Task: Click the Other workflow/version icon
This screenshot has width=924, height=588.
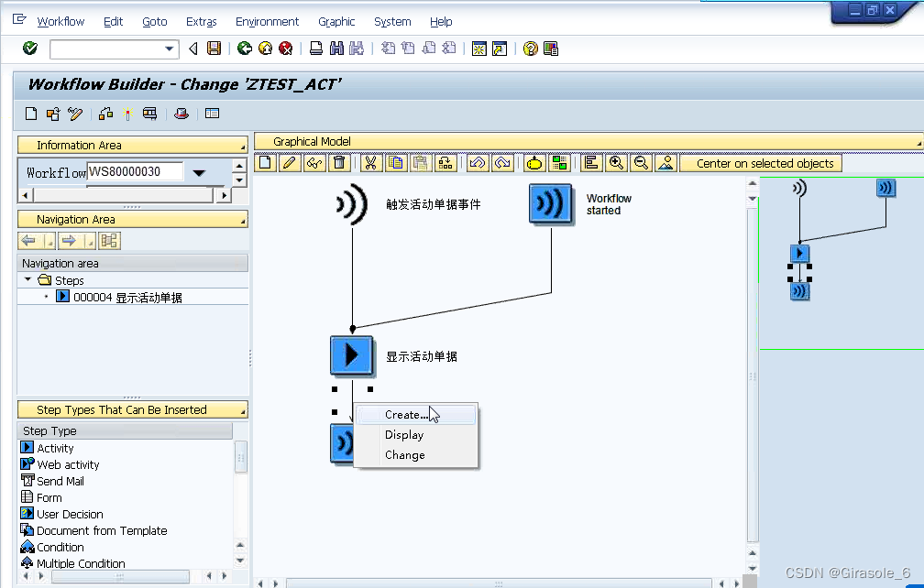Action: 53,114
